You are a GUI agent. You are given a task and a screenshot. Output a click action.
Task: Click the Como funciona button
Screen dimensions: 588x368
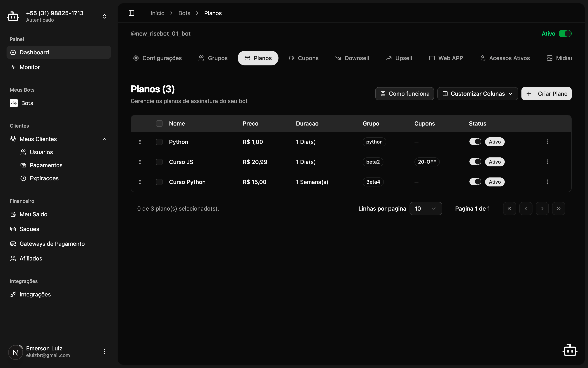pyautogui.click(x=404, y=94)
